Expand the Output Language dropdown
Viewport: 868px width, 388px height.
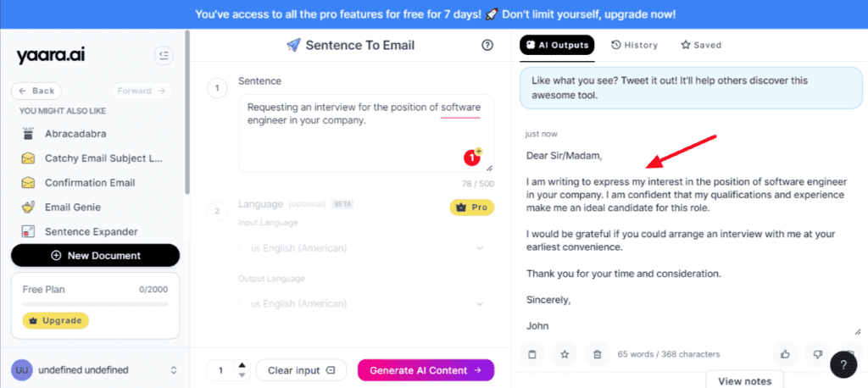pos(366,304)
